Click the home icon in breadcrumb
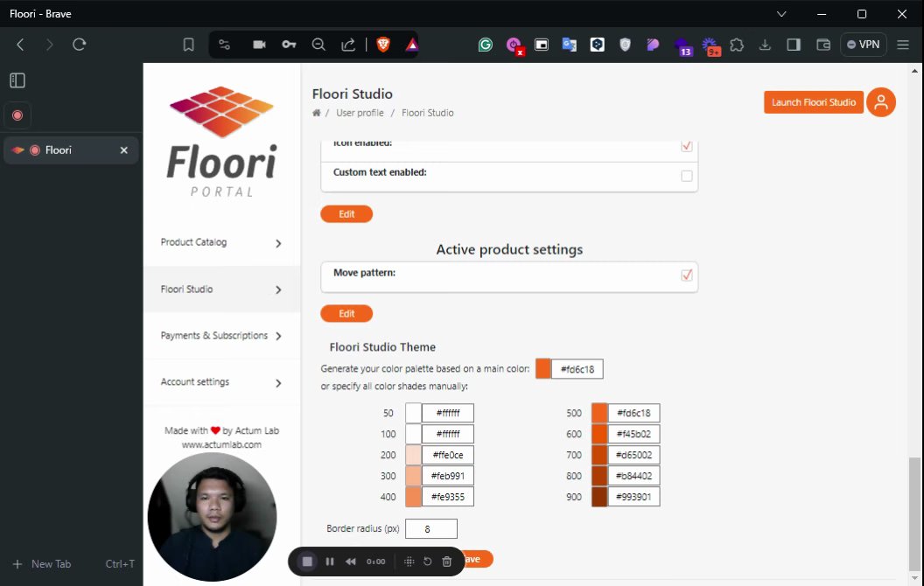Image resolution: width=924 pixels, height=586 pixels. [317, 113]
